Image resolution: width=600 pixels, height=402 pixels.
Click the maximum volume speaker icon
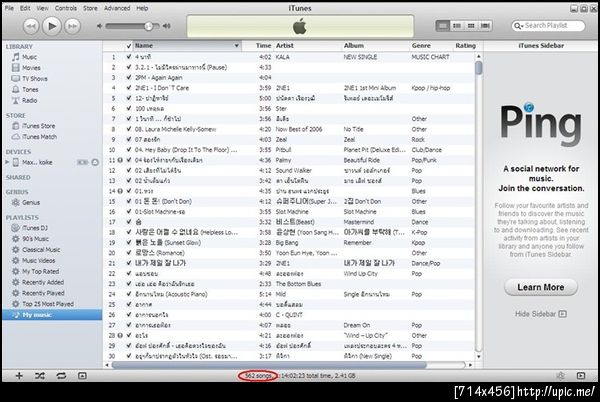click(x=166, y=26)
